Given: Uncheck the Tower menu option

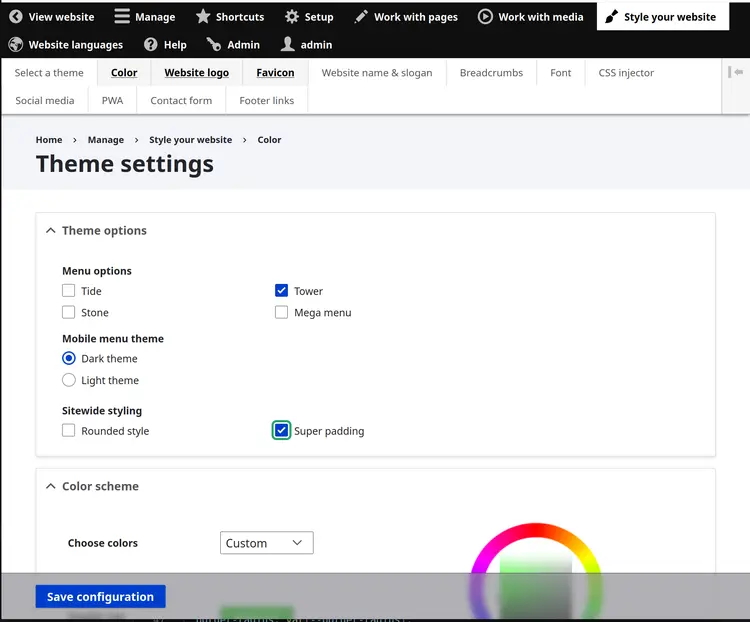Looking at the screenshot, I should tap(281, 290).
